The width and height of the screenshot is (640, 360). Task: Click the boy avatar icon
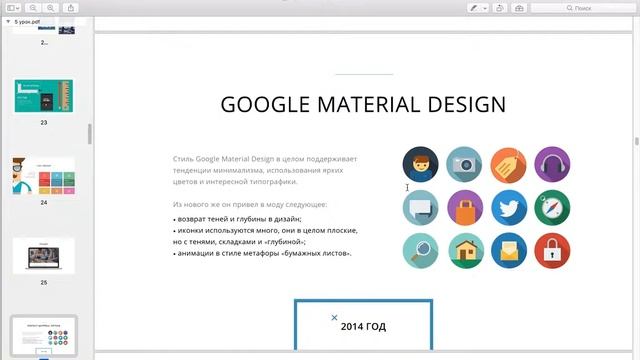(x=420, y=164)
